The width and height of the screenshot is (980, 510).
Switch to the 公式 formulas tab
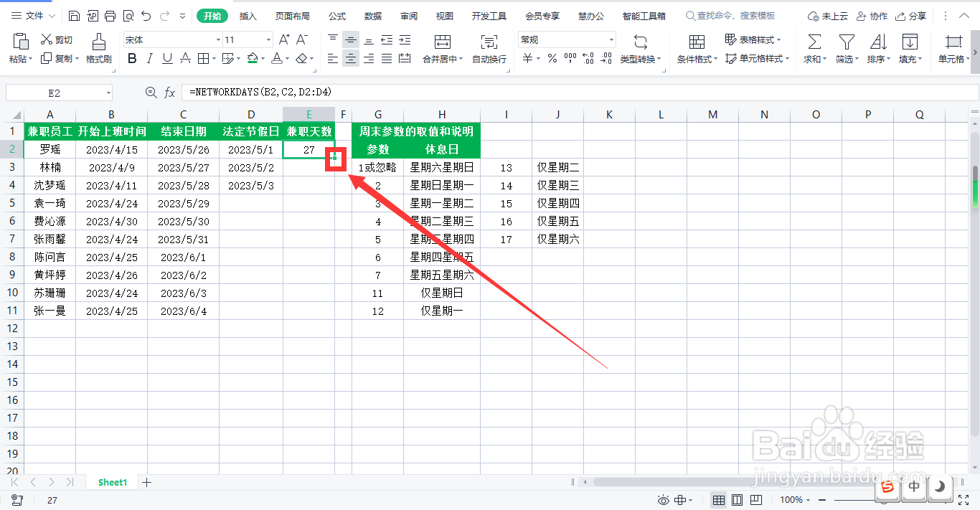click(x=337, y=16)
